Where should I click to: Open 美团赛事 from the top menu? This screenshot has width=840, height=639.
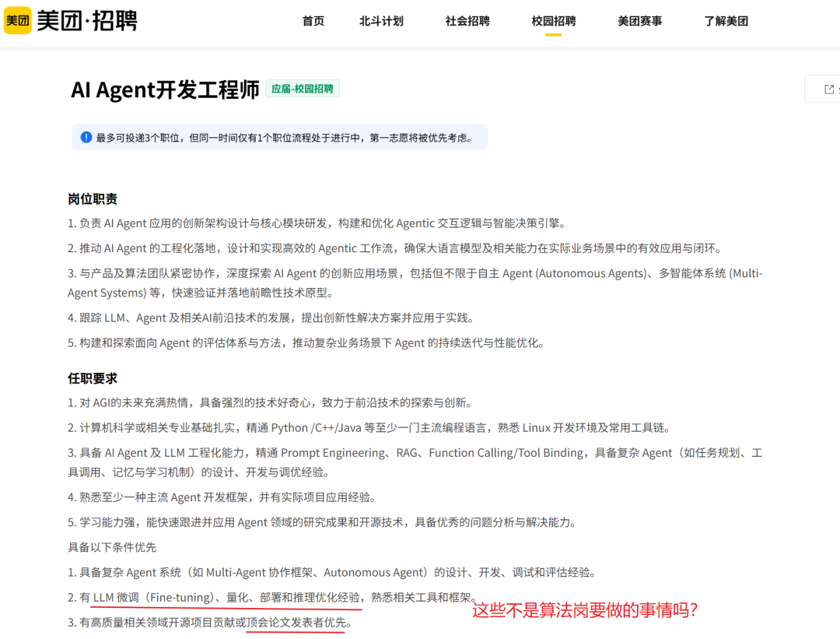[x=639, y=21]
